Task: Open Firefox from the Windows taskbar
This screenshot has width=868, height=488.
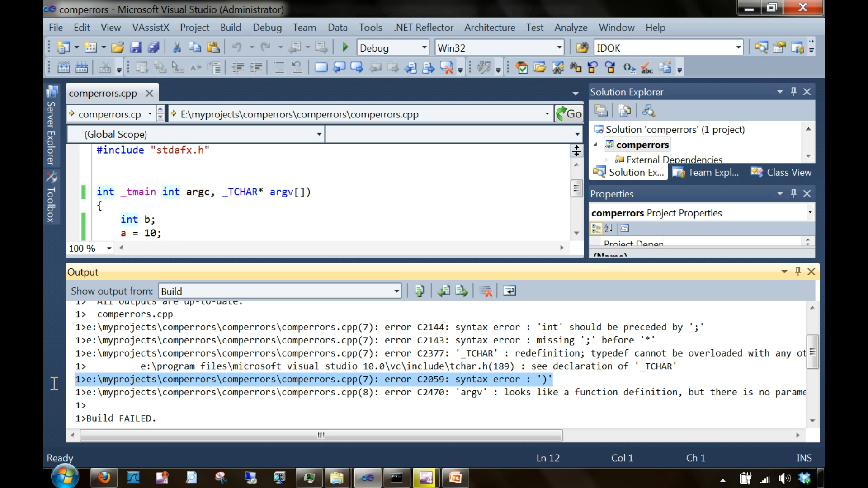Action: [x=104, y=478]
